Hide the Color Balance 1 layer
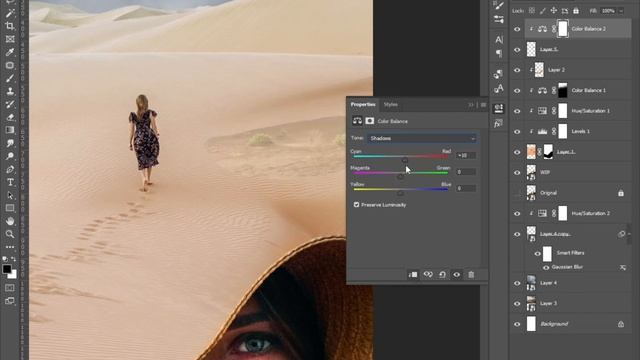The height and width of the screenshot is (360, 640). [x=517, y=90]
